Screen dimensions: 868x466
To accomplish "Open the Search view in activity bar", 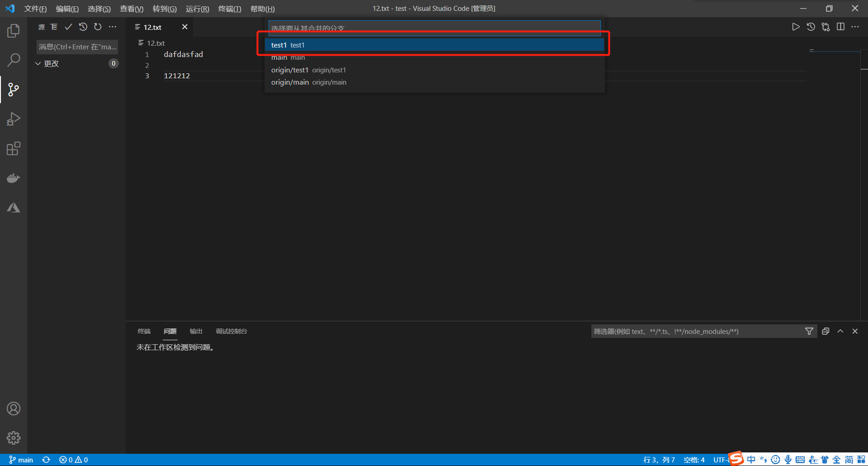I will click(x=14, y=60).
